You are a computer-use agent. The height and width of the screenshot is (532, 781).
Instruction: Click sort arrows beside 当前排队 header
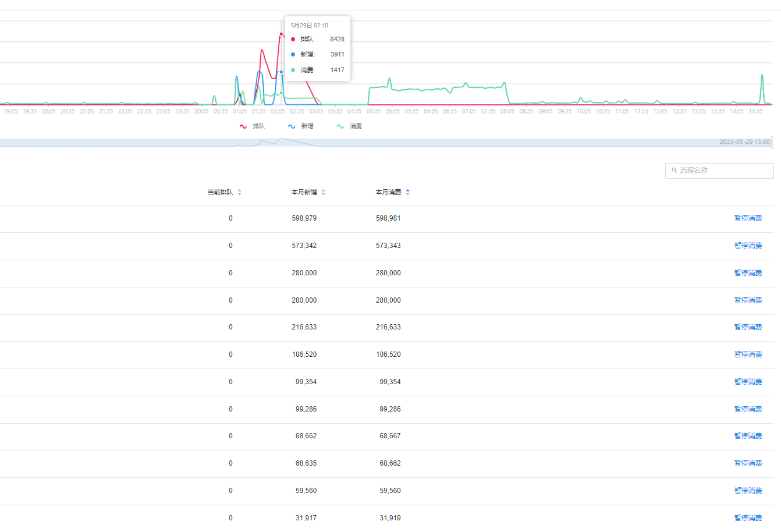(x=240, y=192)
